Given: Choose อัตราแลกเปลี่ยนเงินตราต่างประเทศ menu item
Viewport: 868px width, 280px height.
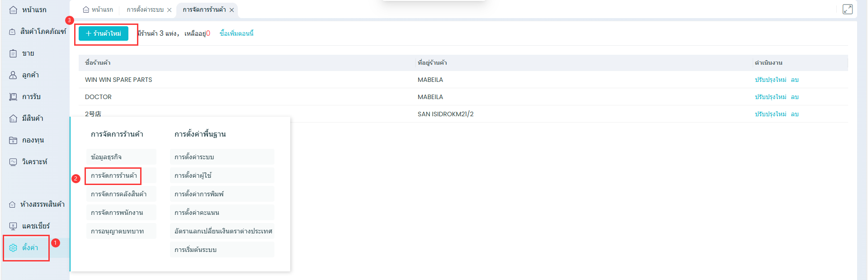Looking at the screenshot, I should (x=223, y=231).
